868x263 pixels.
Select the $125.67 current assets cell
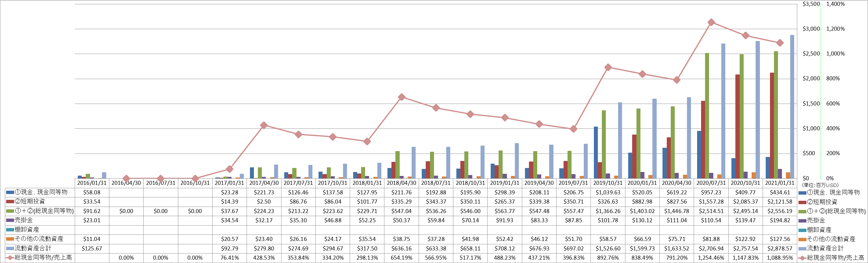92,249
